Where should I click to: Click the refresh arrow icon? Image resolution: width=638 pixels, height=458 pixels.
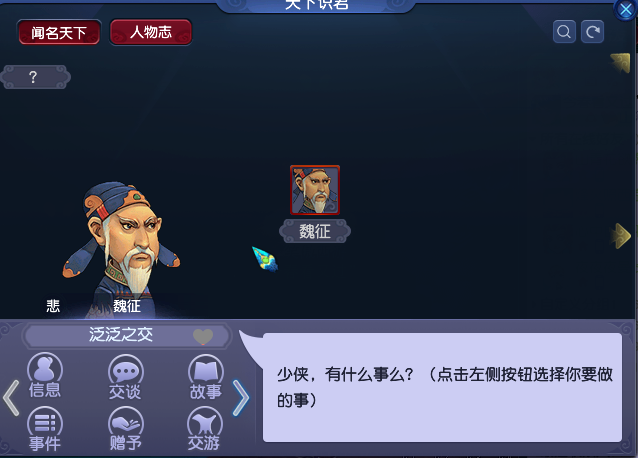(x=592, y=31)
